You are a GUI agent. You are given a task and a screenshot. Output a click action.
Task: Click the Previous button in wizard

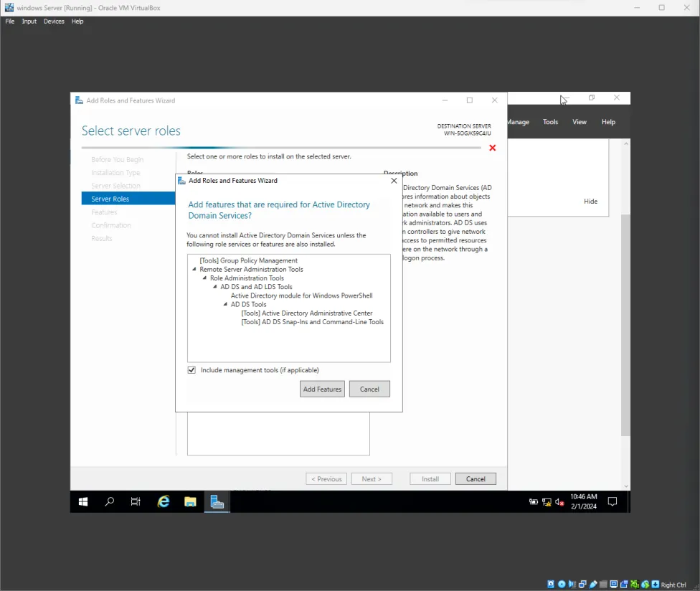tap(326, 479)
